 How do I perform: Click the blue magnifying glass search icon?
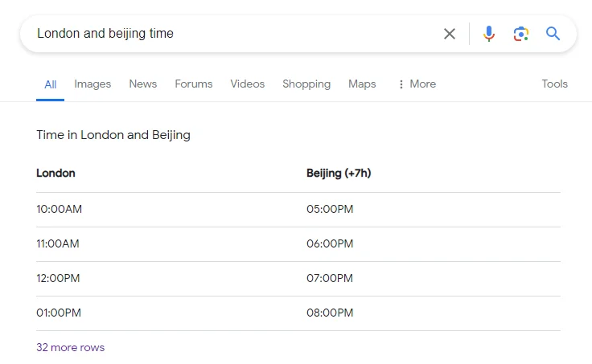tap(553, 34)
